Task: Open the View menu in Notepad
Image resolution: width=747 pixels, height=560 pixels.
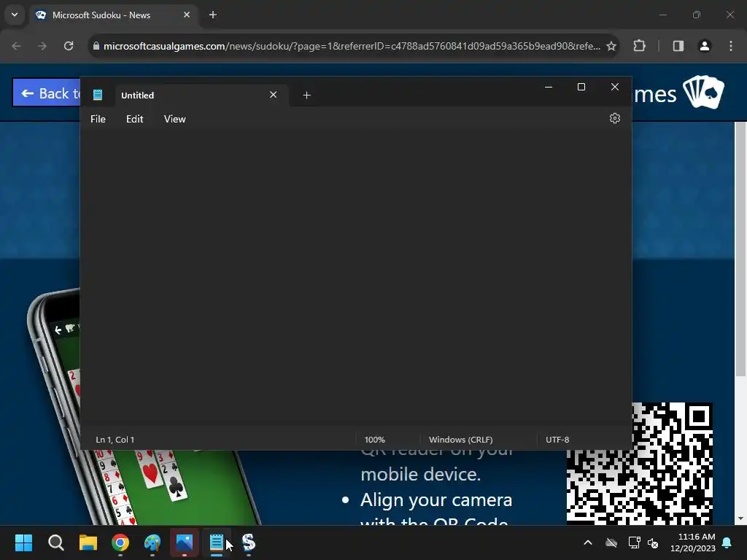Action: [x=175, y=119]
